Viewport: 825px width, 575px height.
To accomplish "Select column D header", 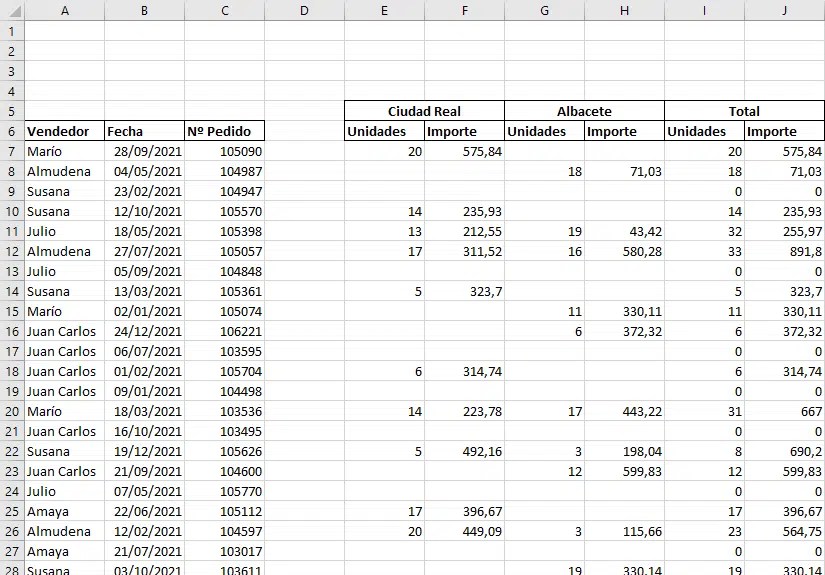I will (305, 11).
